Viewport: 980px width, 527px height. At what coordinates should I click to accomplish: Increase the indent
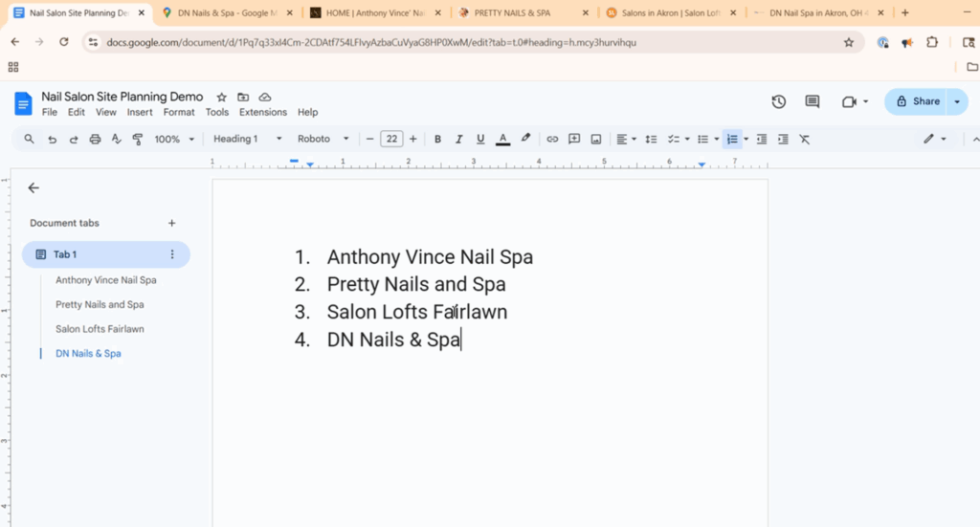(x=783, y=140)
